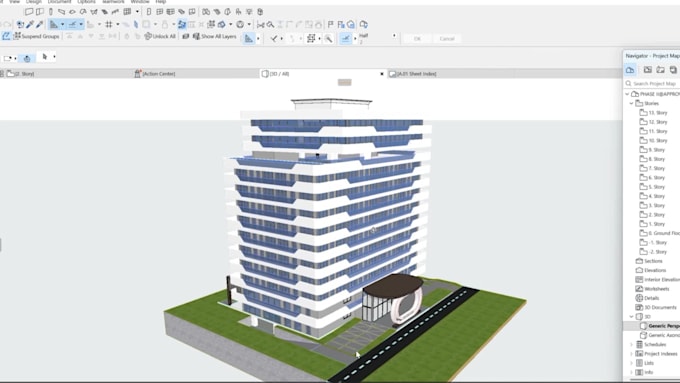Select View Map icon in Navigator
This screenshot has height=383, width=680.
click(x=647, y=70)
